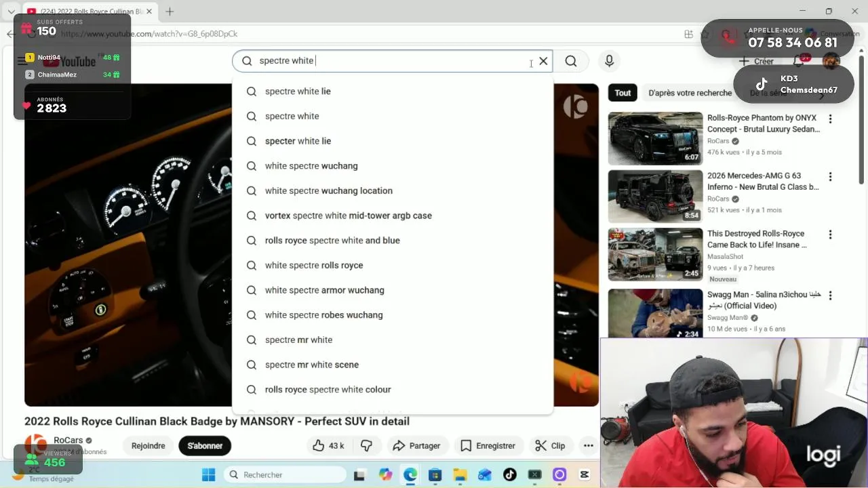Viewport: 868px width, 488px height.
Task: Open CapCut from the taskbar
Action: pos(585,474)
